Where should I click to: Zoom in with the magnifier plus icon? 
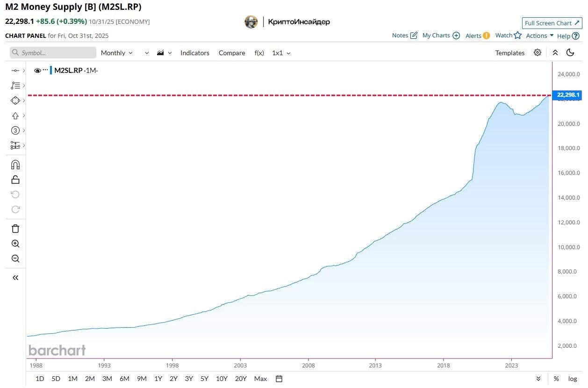(x=15, y=244)
